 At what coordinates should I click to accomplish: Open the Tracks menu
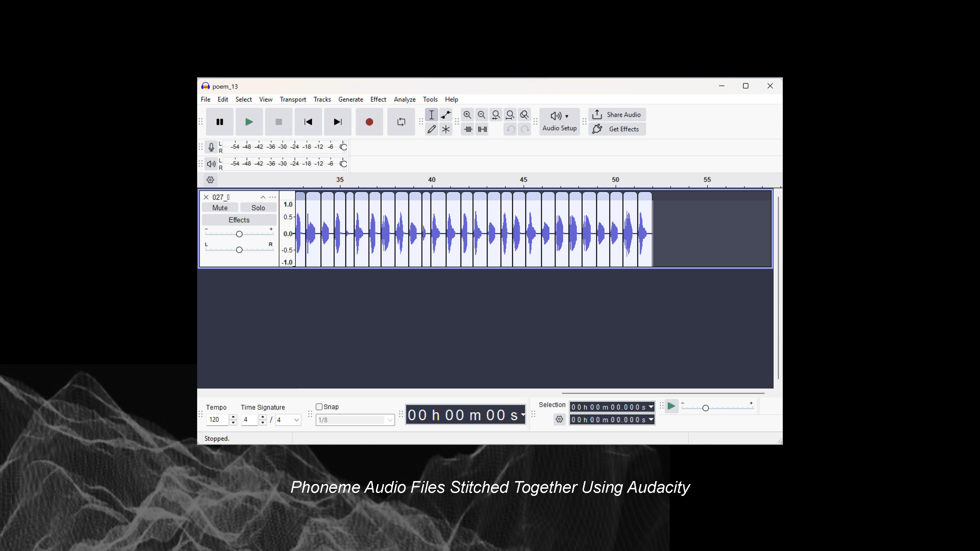point(322,99)
